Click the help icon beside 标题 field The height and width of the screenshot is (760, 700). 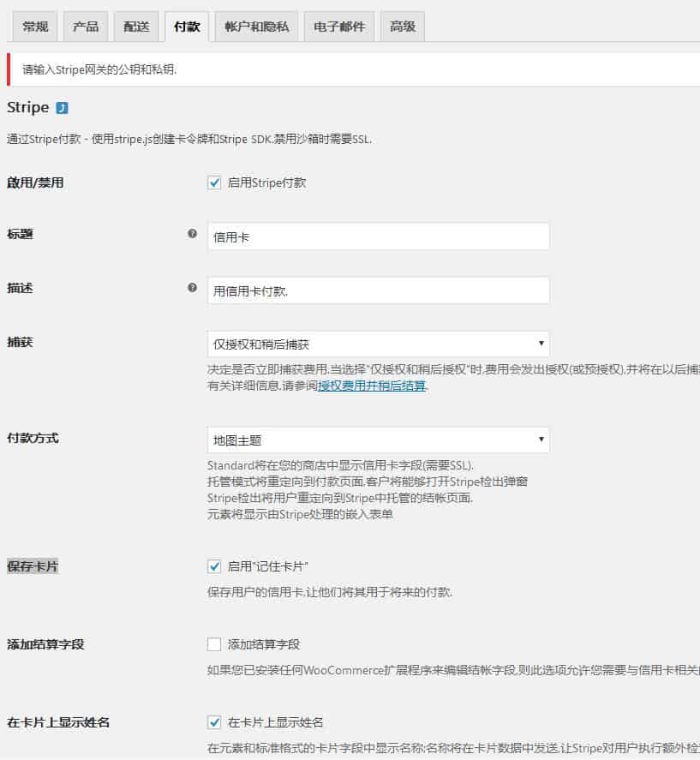(193, 234)
